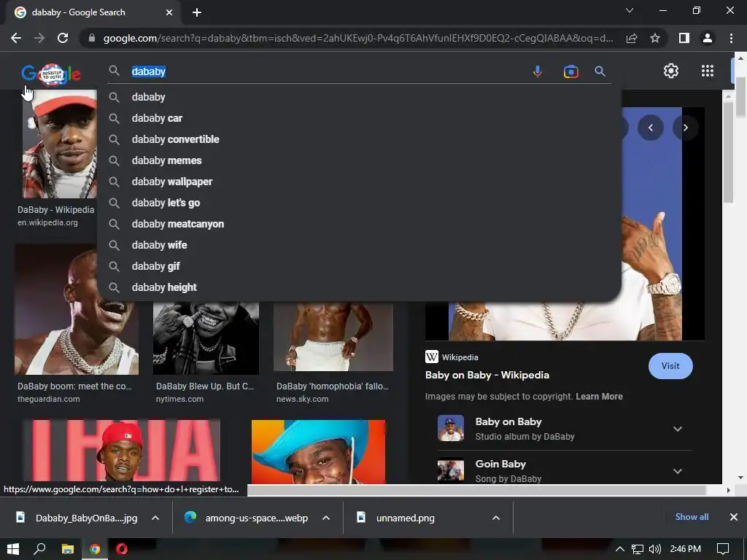This screenshot has width=747, height=560.
Task: Expand the Goin Baby song entry
Action: click(x=677, y=471)
